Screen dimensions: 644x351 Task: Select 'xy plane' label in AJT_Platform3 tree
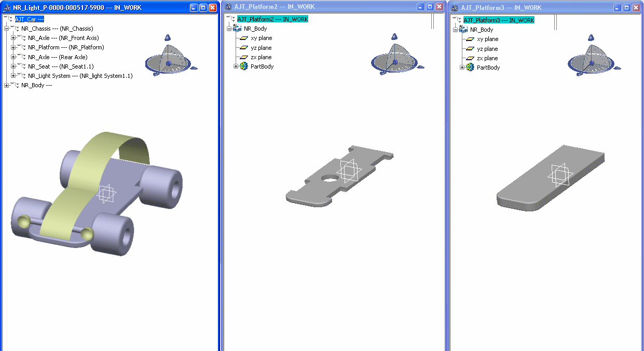point(487,39)
